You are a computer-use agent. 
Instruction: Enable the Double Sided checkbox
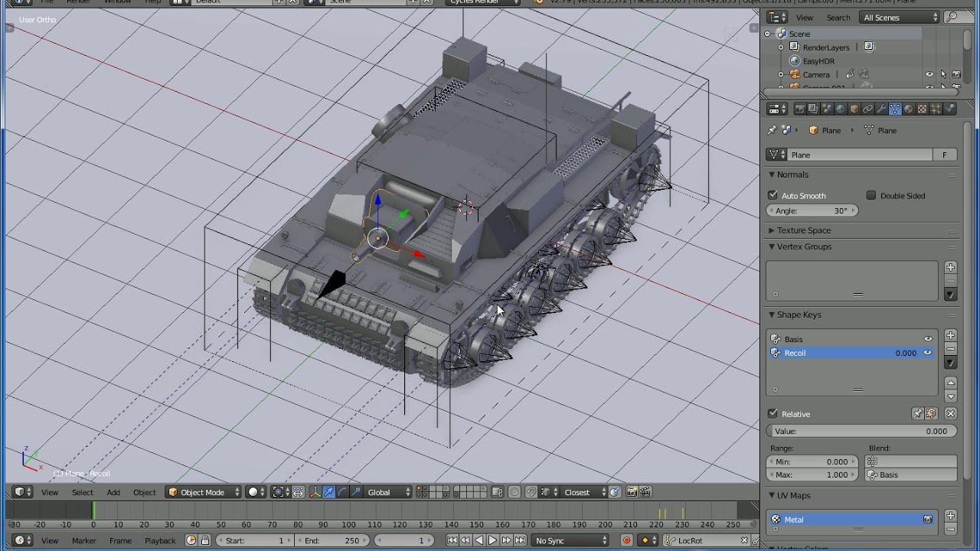871,195
